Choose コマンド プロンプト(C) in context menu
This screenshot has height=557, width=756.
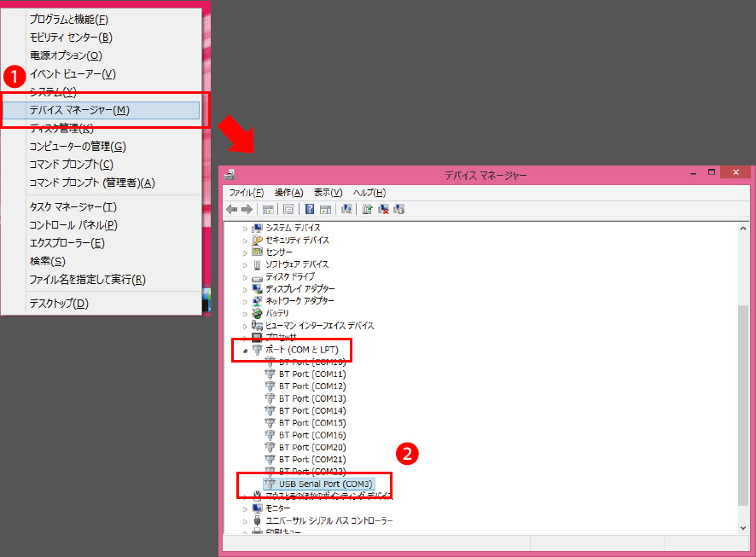[x=102, y=165]
